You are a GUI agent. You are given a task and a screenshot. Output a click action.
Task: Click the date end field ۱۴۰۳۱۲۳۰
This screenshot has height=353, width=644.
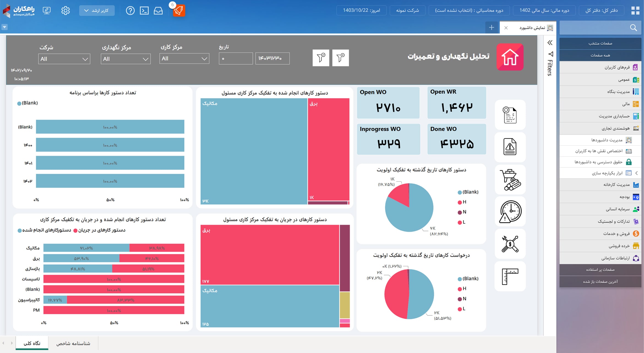(x=272, y=58)
